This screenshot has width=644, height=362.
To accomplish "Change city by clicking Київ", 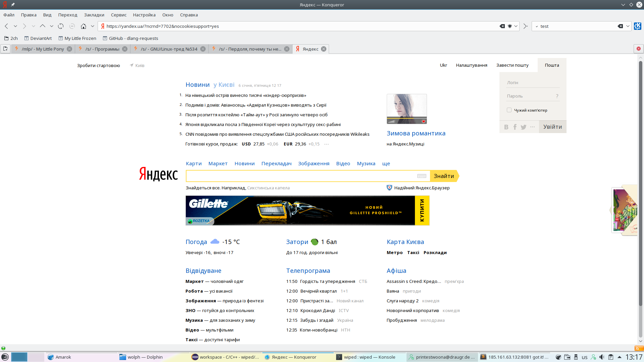I will [x=140, y=65].
